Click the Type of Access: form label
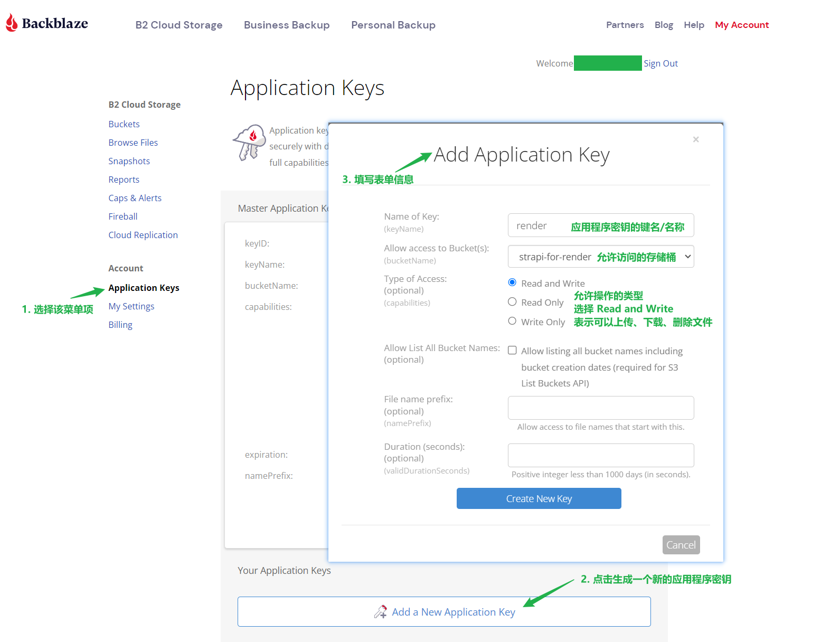The image size is (840, 642). pos(416,279)
